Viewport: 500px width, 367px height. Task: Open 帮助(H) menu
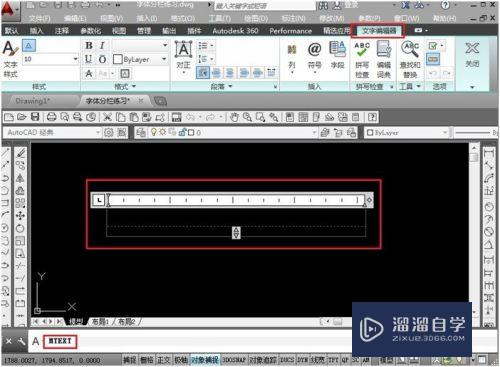(x=445, y=18)
